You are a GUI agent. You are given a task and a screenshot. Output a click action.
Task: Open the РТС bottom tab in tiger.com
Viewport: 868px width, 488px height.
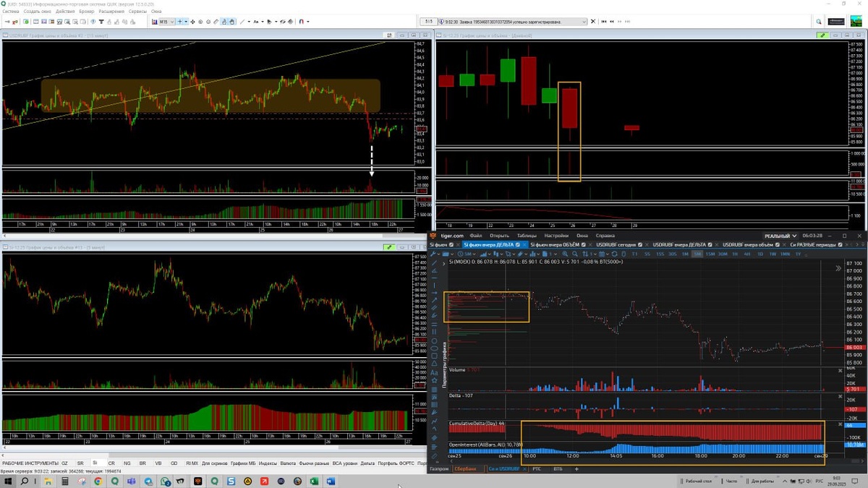click(537, 469)
